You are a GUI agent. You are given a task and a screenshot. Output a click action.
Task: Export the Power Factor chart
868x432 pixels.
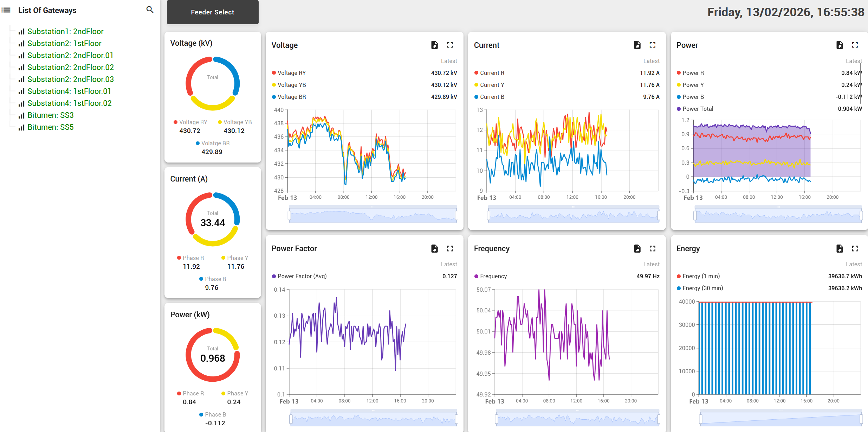coord(434,248)
